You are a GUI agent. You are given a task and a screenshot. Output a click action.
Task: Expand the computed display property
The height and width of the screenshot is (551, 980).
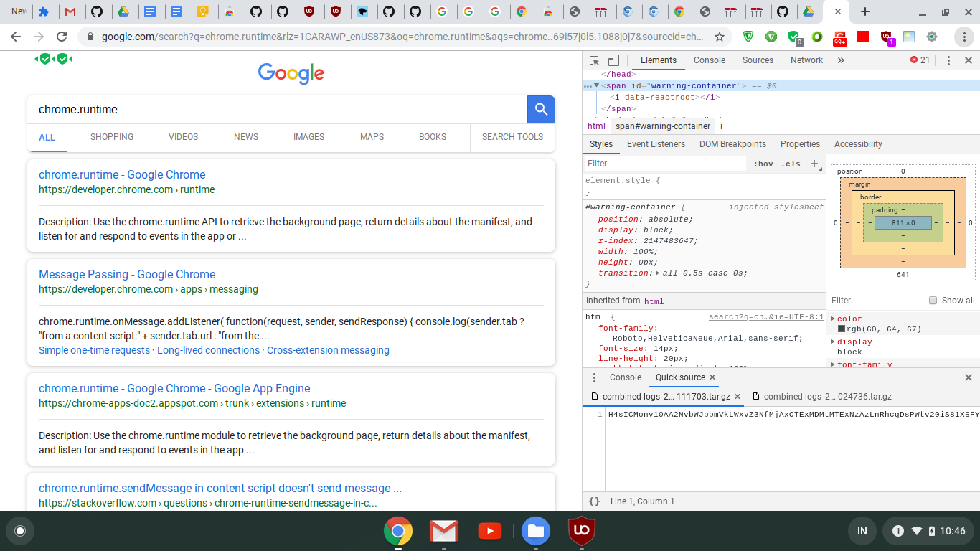[x=833, y=342]
